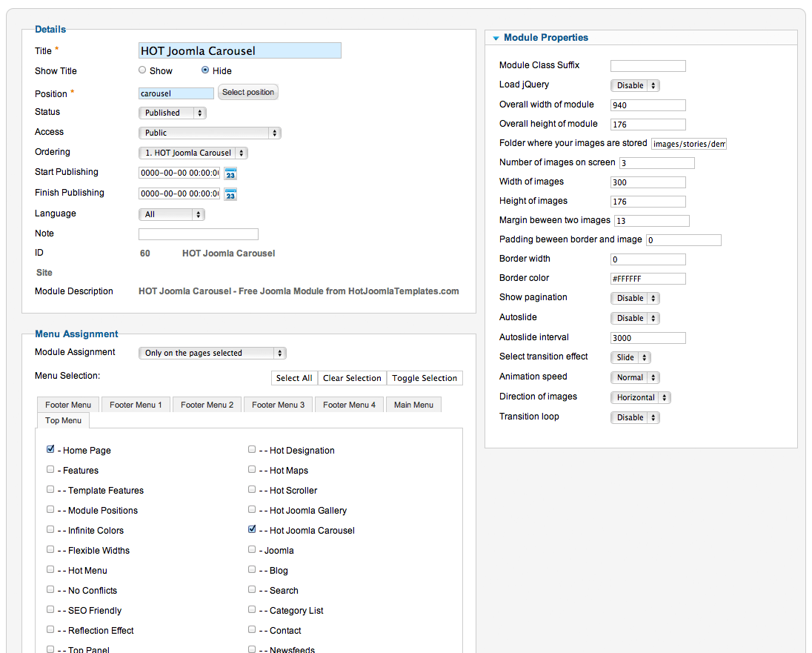812x653 pixels.
Task: Open the Access level dropdown
Action: [x=210, y=133]
